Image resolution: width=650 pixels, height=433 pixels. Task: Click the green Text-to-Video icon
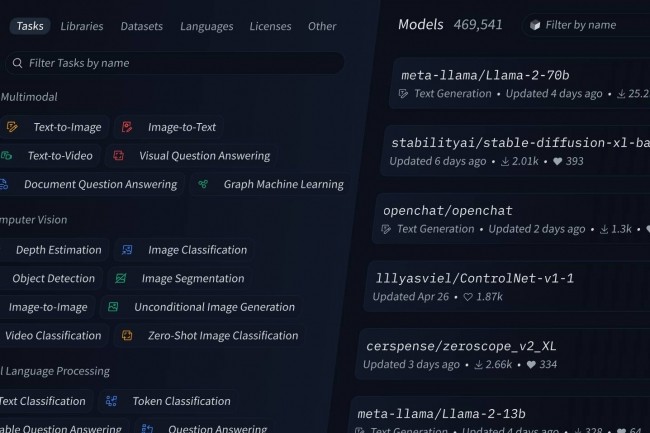coord(6,155)
